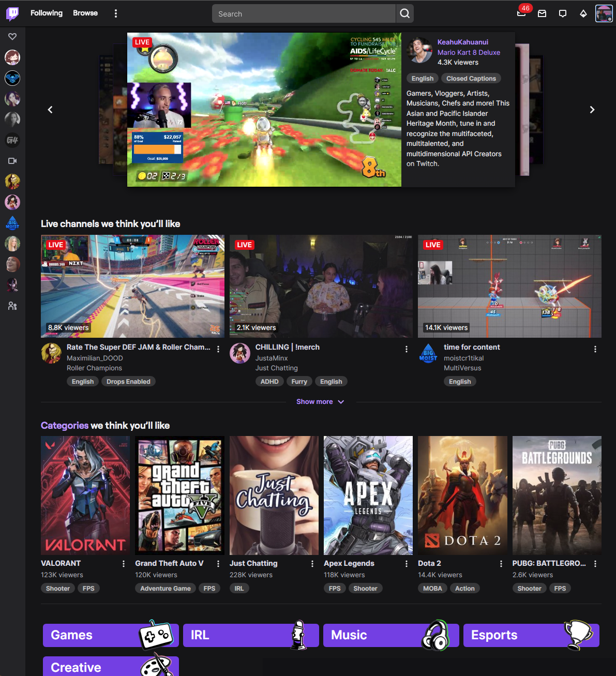The image size is (616, 676).
Task: Open the MultiVersus game link
Action: click(462, 368)
